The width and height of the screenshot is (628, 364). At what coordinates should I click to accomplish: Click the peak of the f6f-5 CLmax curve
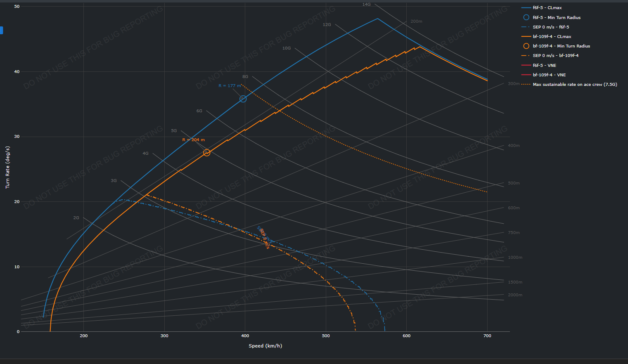pos(377,19)
